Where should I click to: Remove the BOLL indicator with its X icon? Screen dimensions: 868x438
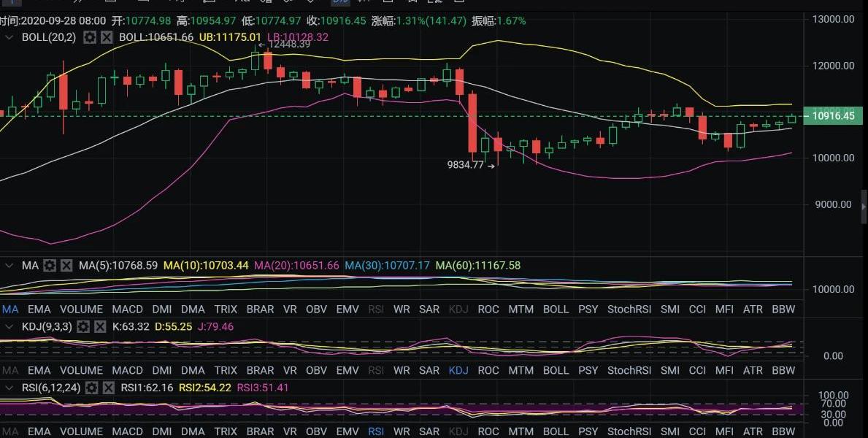tap(107, 36)
